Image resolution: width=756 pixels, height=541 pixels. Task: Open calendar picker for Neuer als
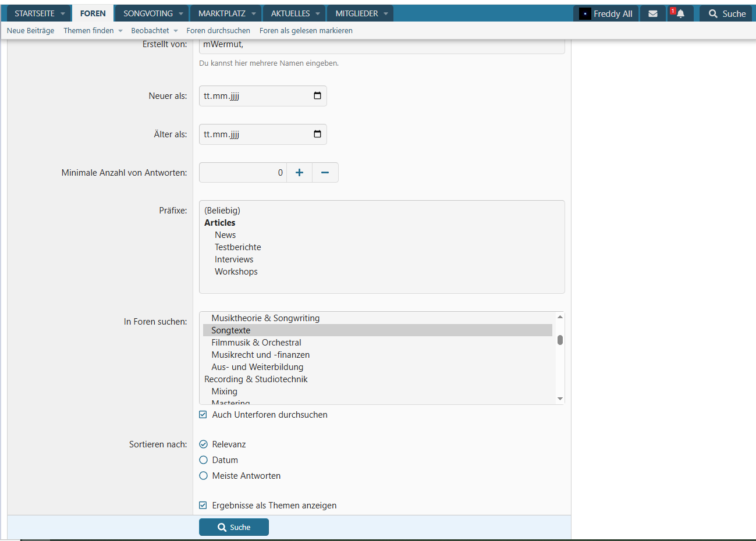pyautogui.click(x=317, y=95)
